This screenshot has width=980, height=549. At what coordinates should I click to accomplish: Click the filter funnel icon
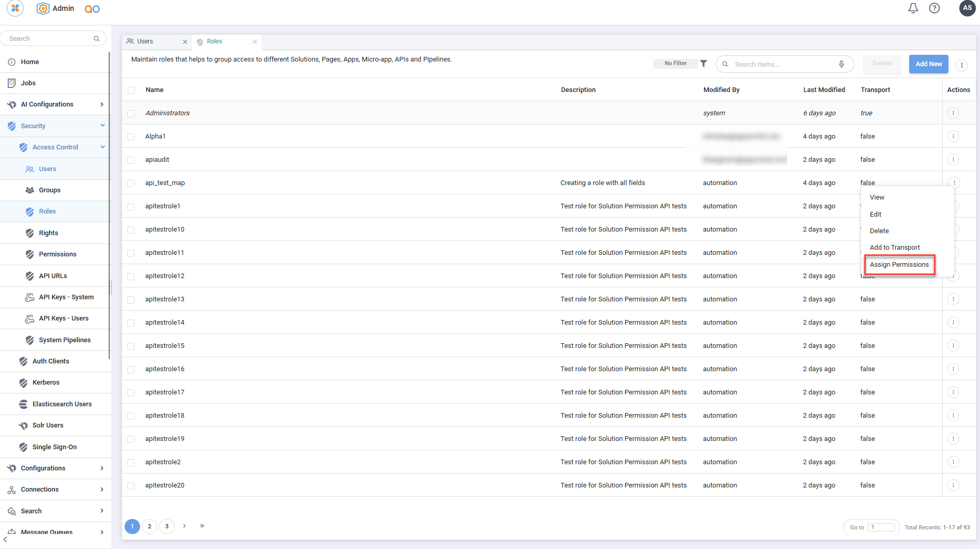pyautogui.click(x=703, y=64)
